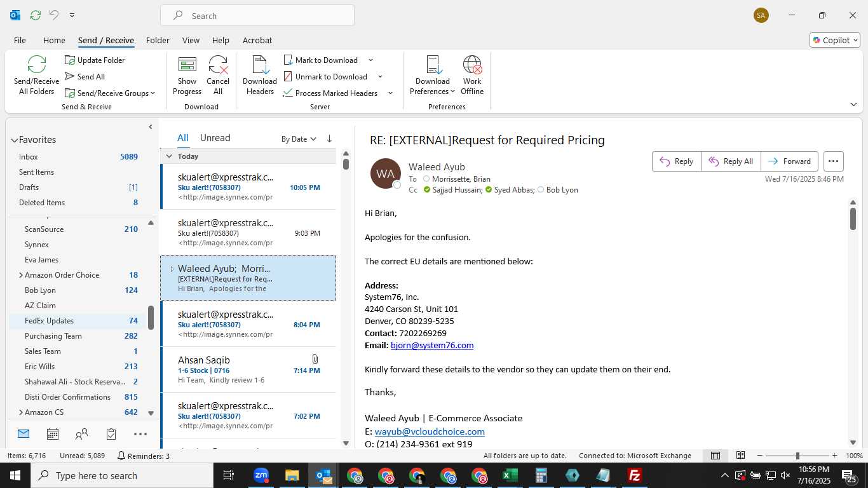Show All messages filter
Viewport: 868px width, 488px height.
[x=183, y=138]
